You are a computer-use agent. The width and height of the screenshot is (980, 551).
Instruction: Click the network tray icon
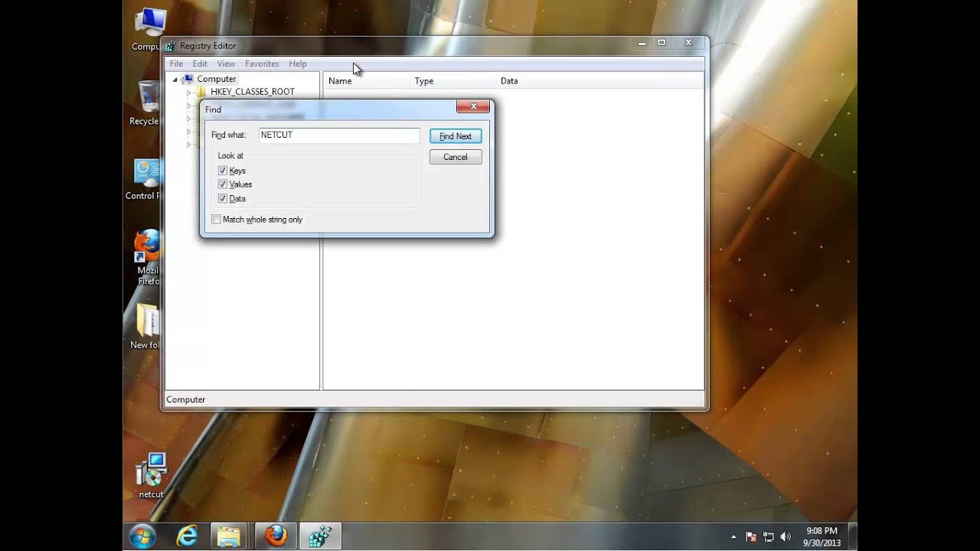pyautogui.click(x=769, y=536)
